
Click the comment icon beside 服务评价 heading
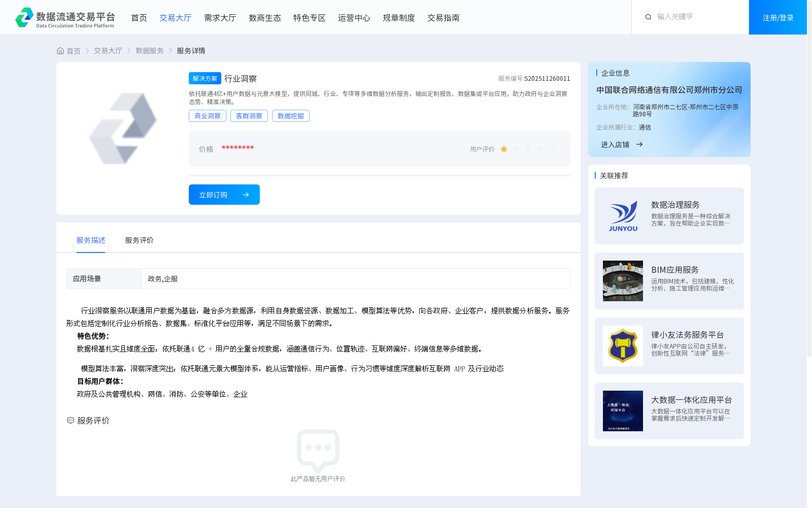click(x=71, y=421)
